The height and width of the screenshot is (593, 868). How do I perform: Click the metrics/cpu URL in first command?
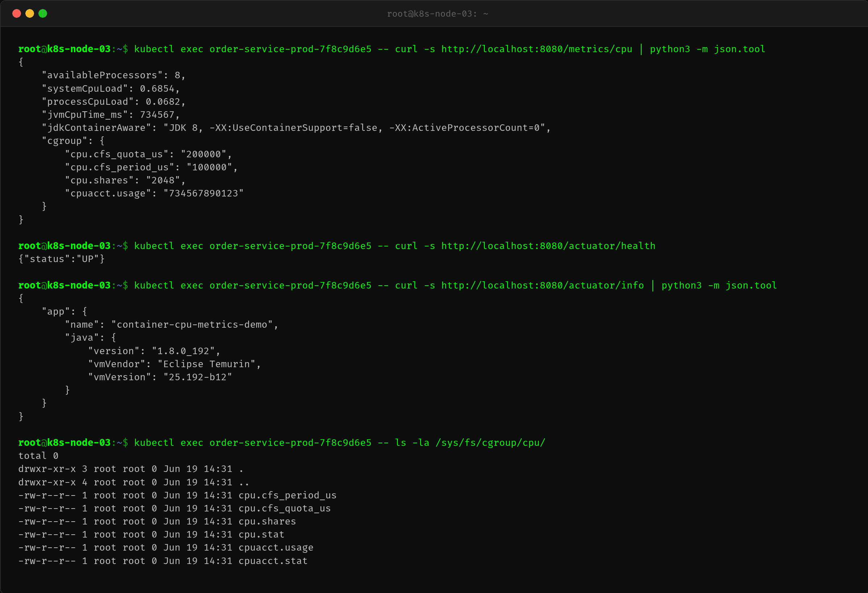[537, 49]
